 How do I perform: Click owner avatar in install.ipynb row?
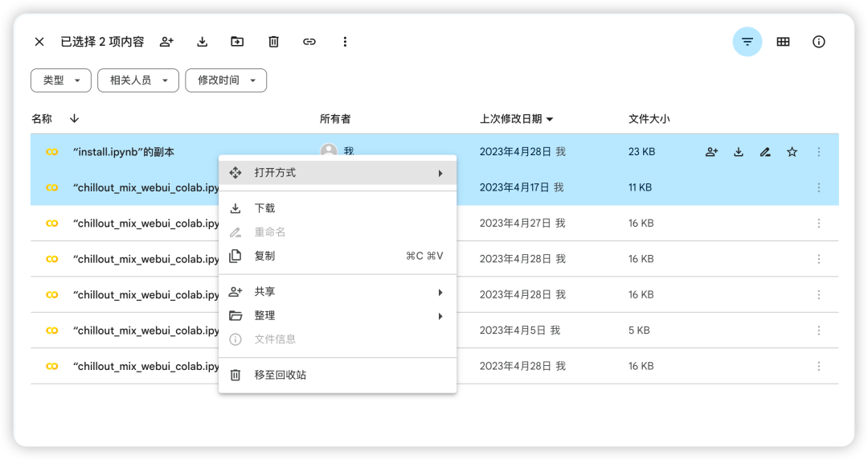click(329, 150)
